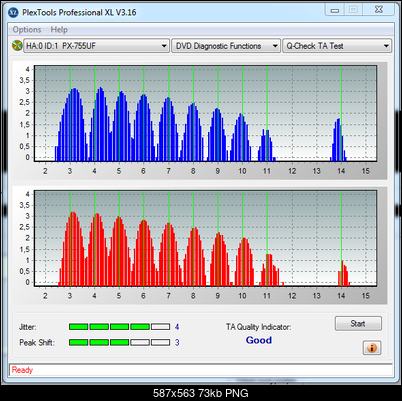Image resolution: width=402 pixels, height=401 pixels.
Task: Click the disc drive icon beside drive selector
Action: click(17, 46)
